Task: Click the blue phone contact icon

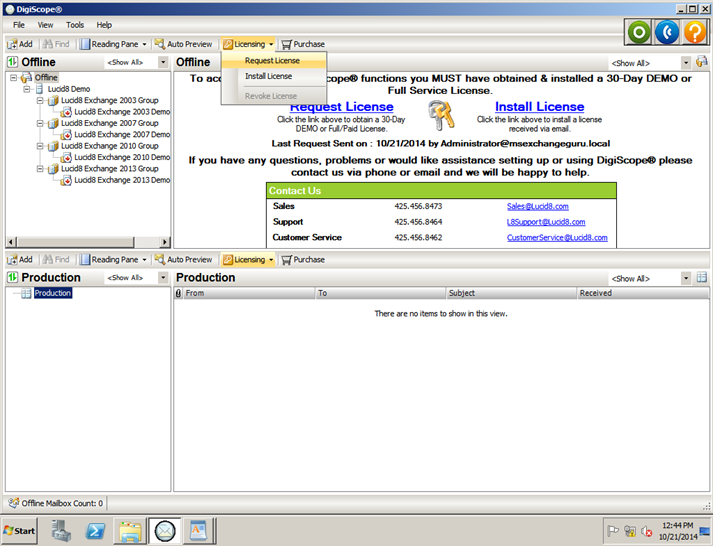Action: (667, 32)
